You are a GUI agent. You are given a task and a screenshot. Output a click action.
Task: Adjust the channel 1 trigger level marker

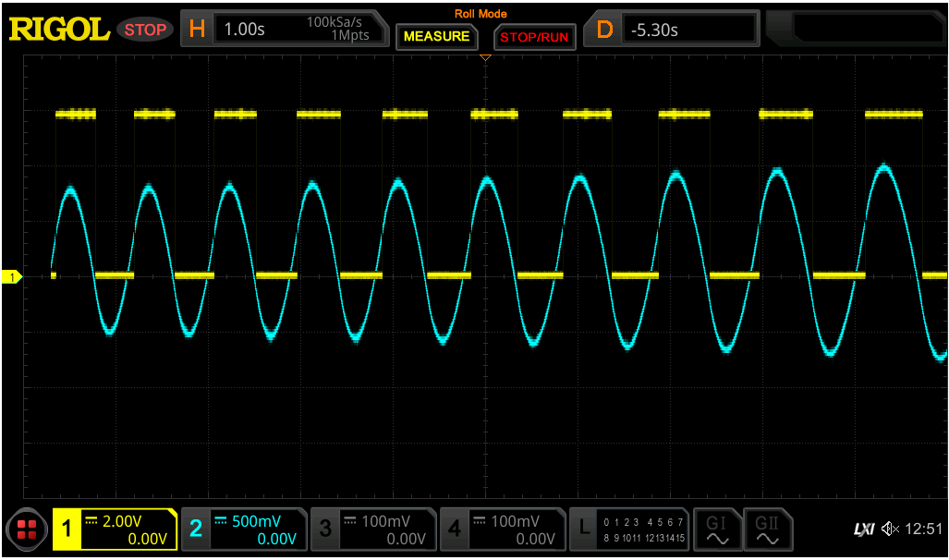point(9,274)
